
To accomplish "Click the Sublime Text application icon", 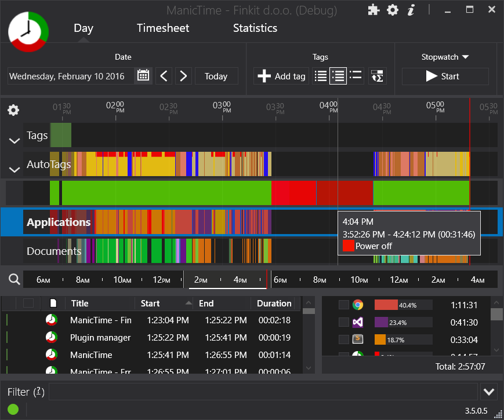I will click(358, 339).
